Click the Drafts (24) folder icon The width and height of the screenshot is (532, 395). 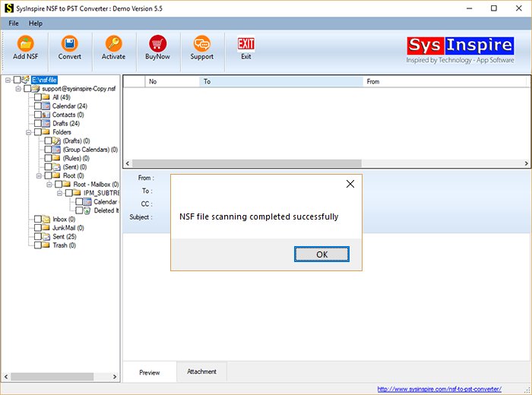[x=46, y=123]
